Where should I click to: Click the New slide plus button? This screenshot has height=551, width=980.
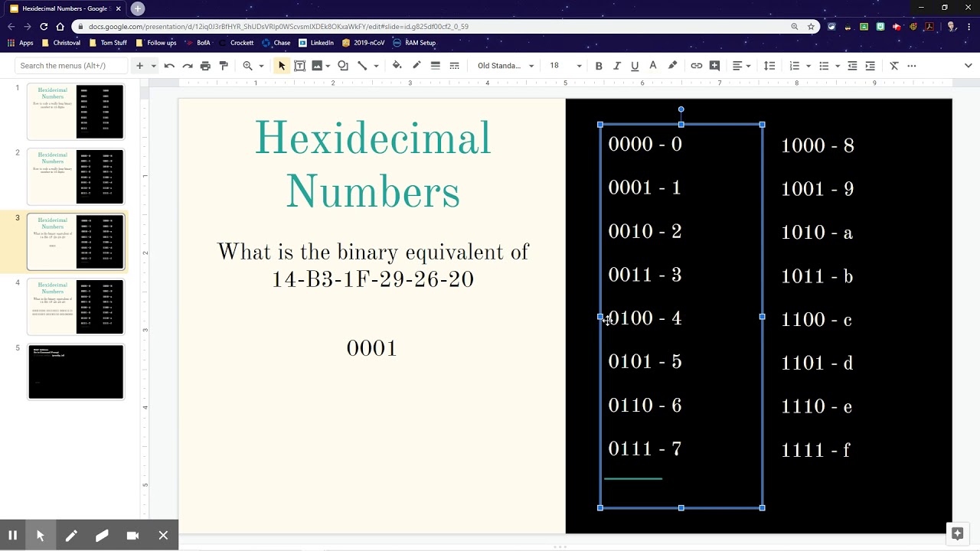tap(139, 66)
